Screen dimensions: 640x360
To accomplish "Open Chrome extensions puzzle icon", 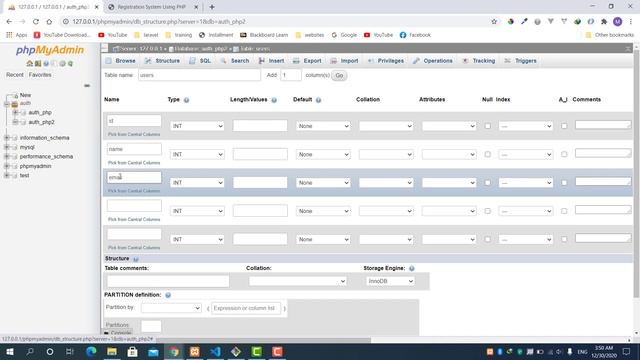I will [604, 22].
